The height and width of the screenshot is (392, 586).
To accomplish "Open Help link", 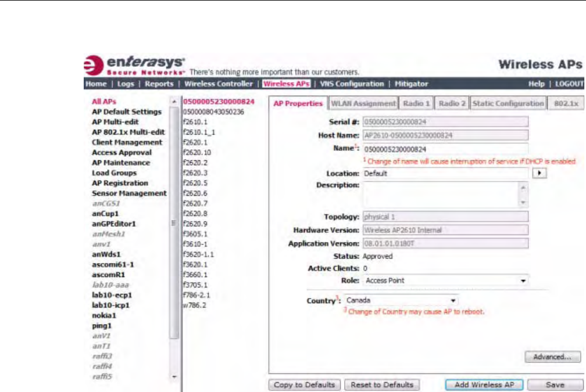I will (536, 84).
